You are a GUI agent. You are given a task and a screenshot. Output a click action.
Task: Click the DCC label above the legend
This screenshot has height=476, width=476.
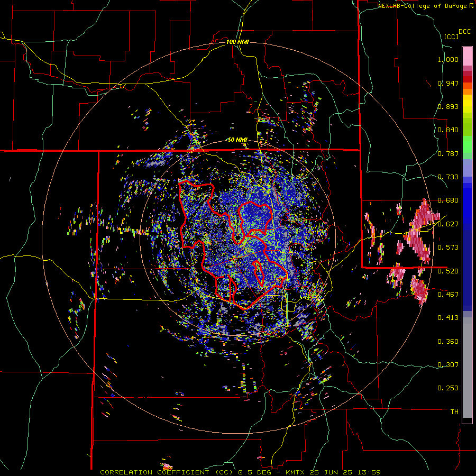point(464,32)
